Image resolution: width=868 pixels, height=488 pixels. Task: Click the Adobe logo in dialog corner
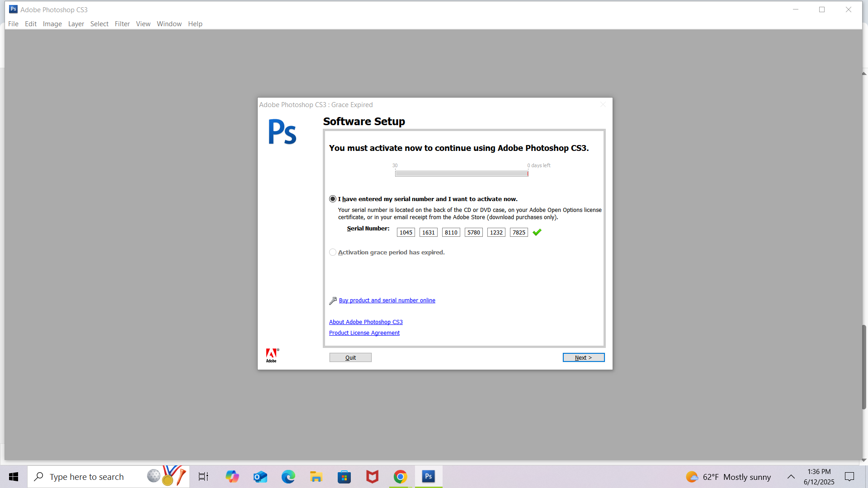(272, 356)
